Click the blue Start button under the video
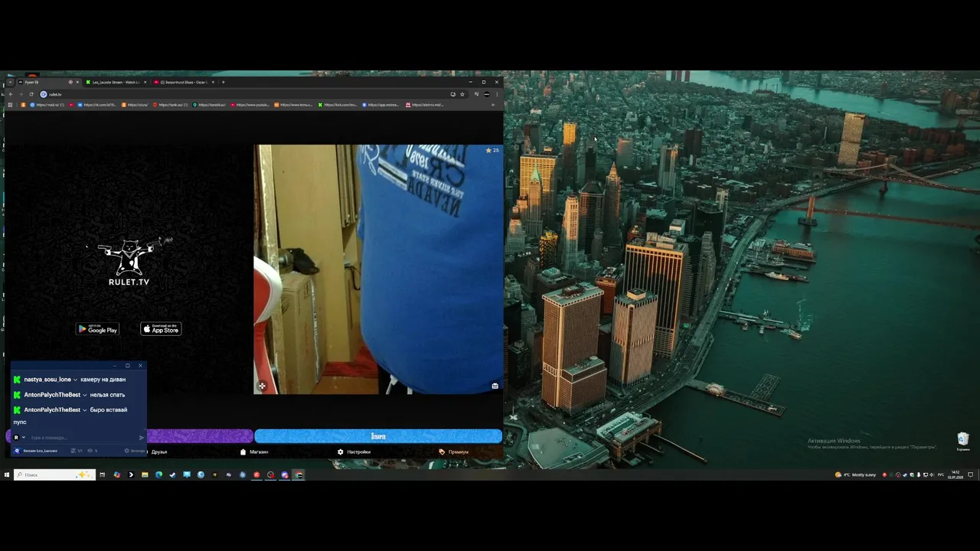Screen dimensions: 980x551 378,436
